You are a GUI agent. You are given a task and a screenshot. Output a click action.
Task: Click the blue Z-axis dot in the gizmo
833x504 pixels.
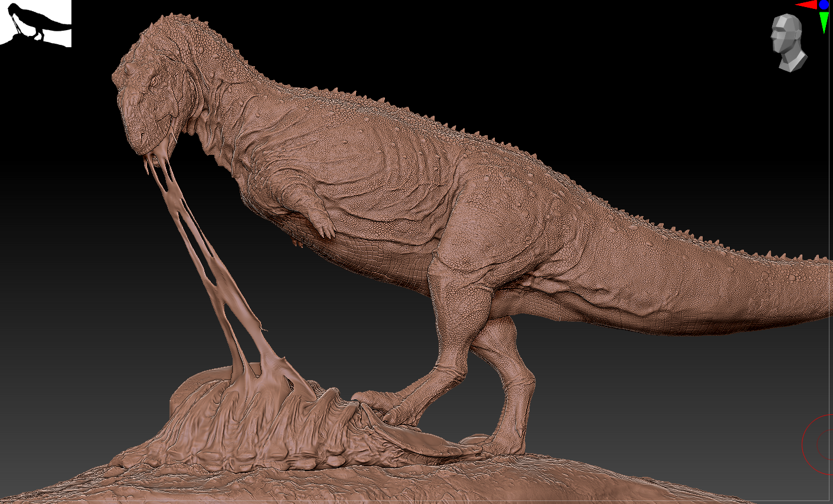[x=824, y=4]
